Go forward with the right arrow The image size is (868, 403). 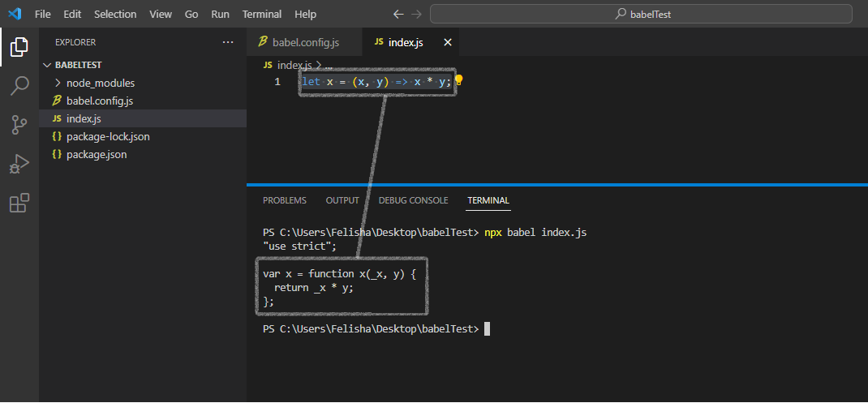(x=417, y=15)
